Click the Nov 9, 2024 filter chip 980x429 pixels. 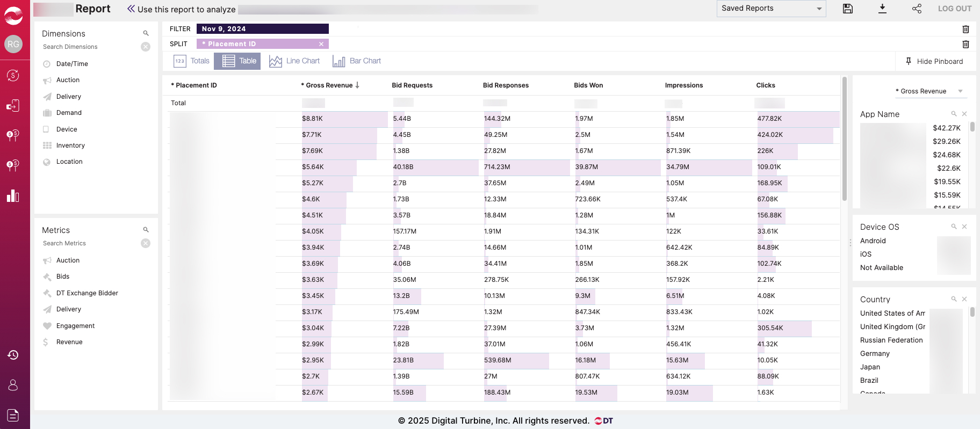[262, 29]
